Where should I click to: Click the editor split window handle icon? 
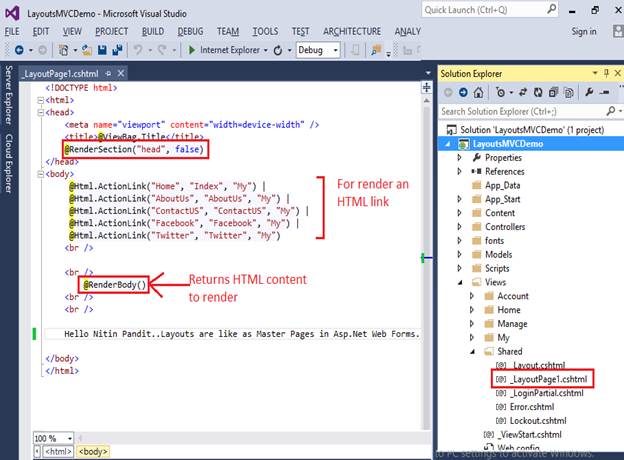point(427,88)
